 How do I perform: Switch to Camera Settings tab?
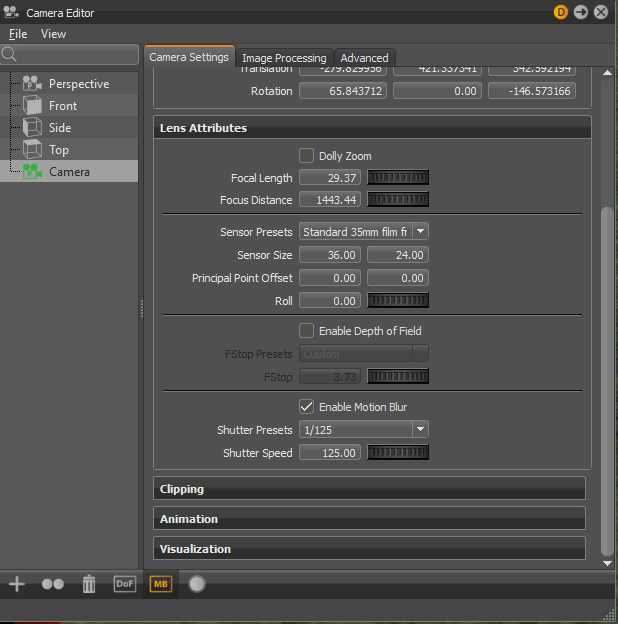189,57
